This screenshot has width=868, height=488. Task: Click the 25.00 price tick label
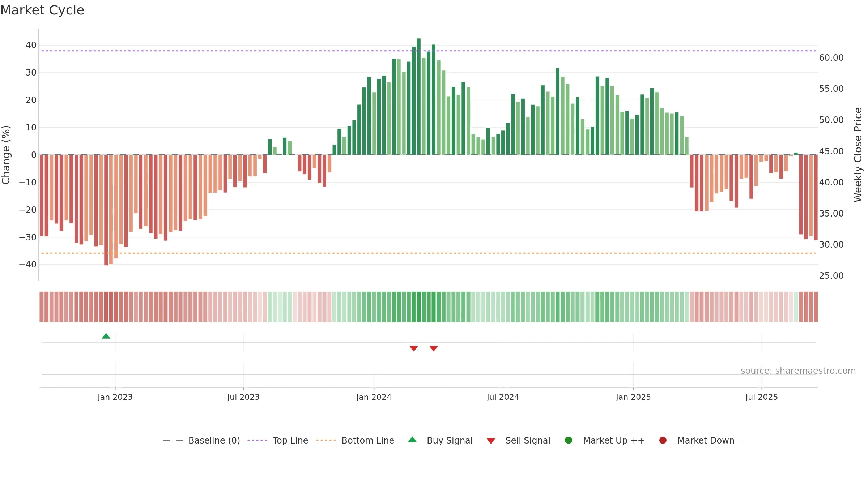831,276
